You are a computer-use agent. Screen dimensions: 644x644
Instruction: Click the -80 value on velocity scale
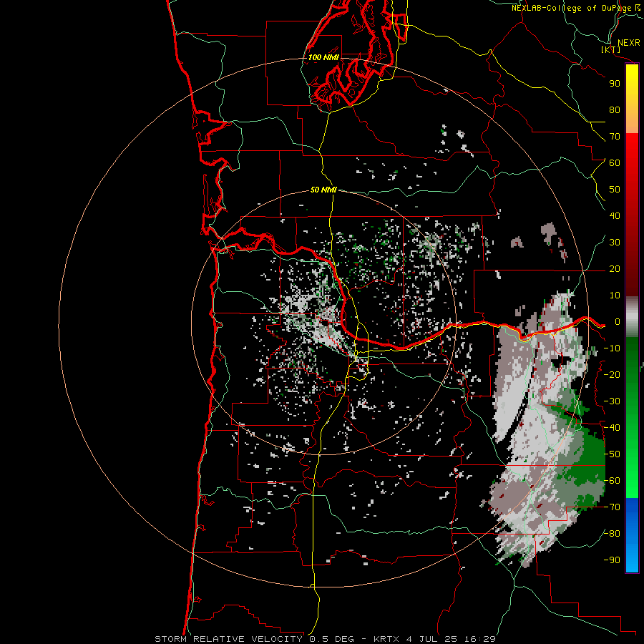(x=612, y=534)
